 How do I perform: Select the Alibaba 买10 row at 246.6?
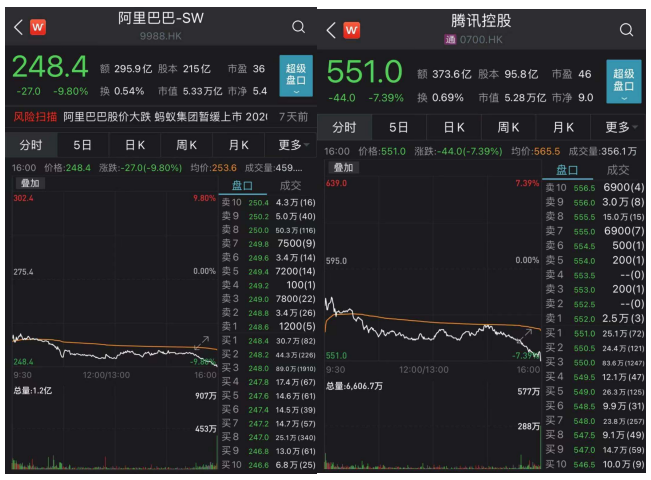(x=268, y=465)
